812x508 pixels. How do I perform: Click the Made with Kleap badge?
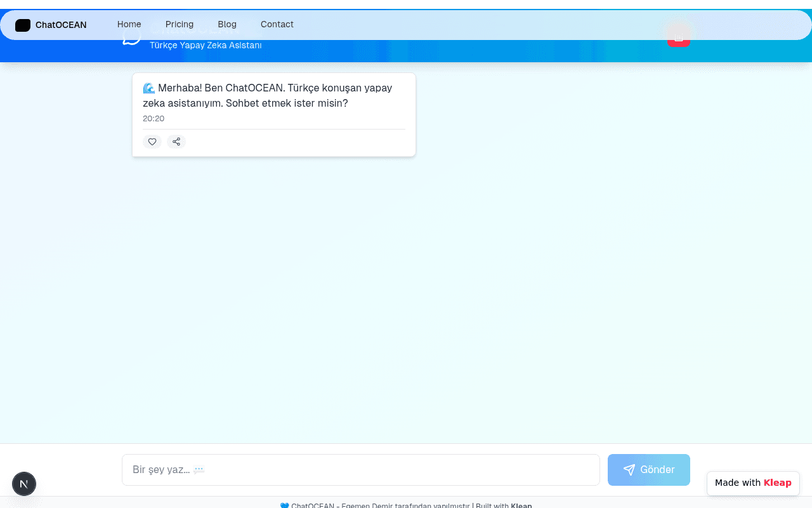pos(753,483)
